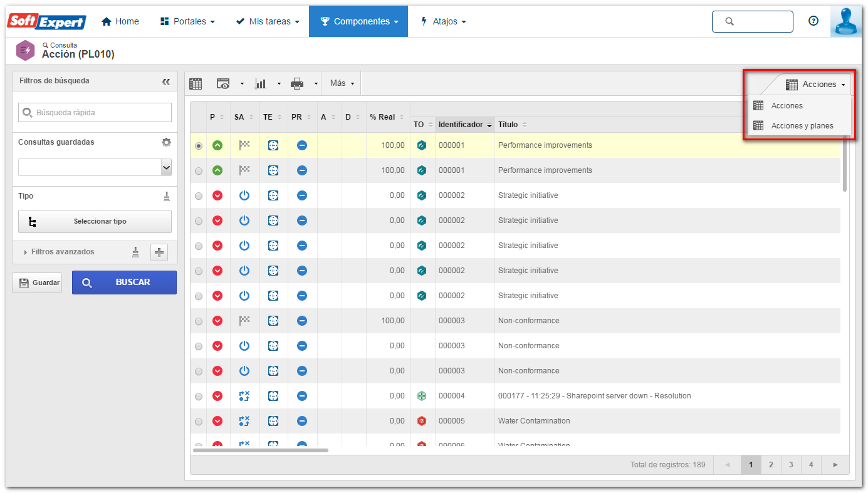Screen dimensions: 868x493
Task: Click the BUSCAR button
Action: (x=124, y=283)
